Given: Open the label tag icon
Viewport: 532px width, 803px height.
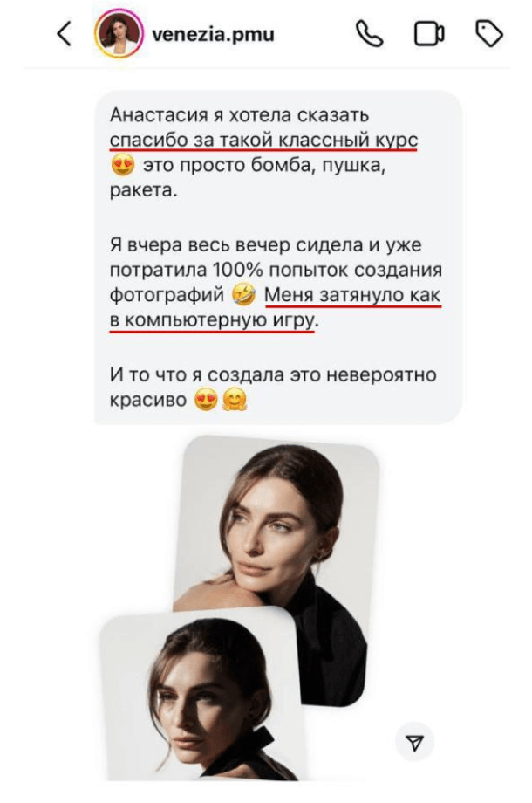Looking at the screenshot, I should 489,34.
